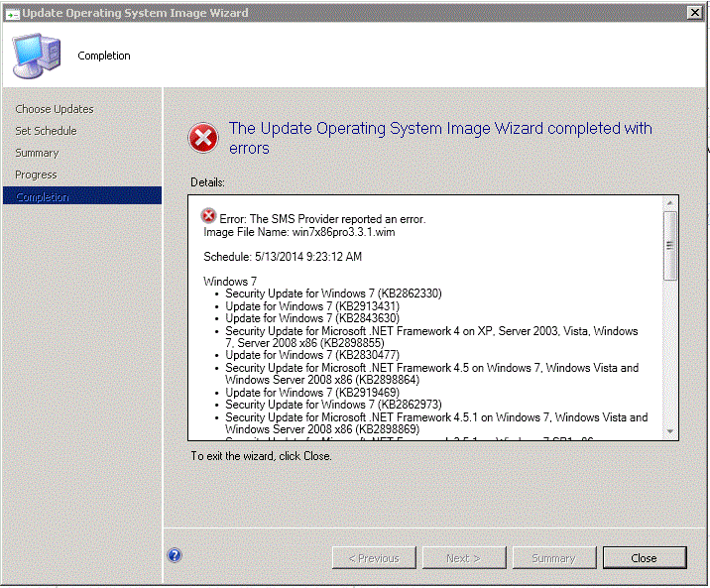The image size is (710, 588).
Task: Click the red error icon beside wizard heading
Action: pyautogui.click(x=203, y=138)
